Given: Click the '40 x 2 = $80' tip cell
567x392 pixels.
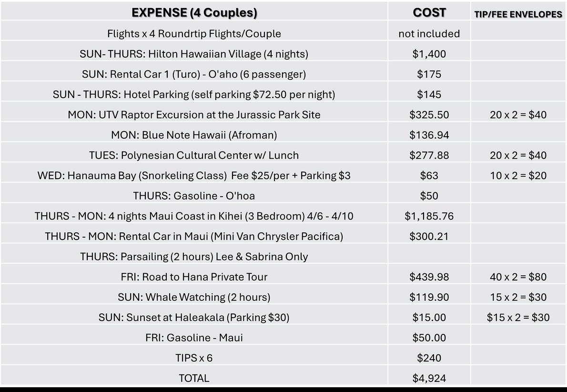Looking at the screenshot, I should point(518,277).
